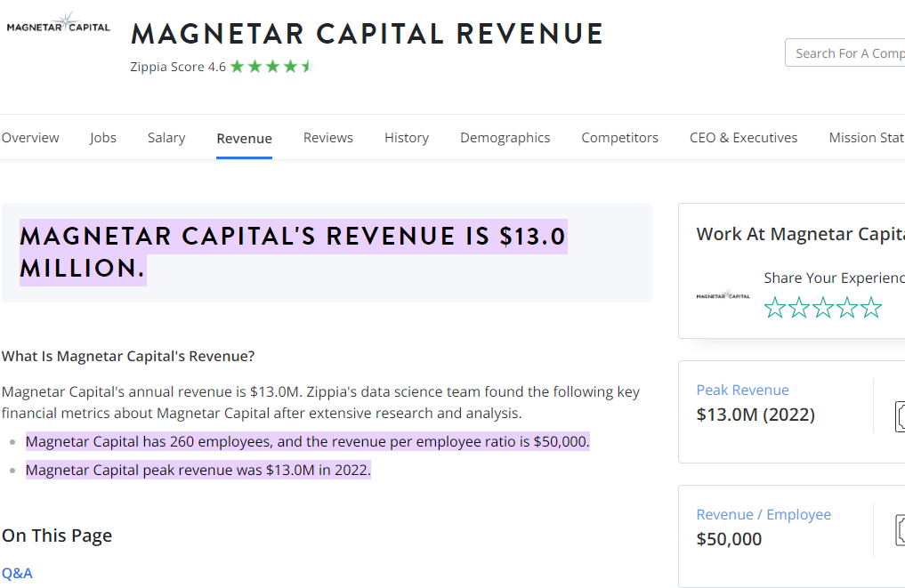The image size is (905, 588).
Task: Click the "MAGNETAR CAPITAL REVENUE" page title
Action: click(x=368, y=34)
